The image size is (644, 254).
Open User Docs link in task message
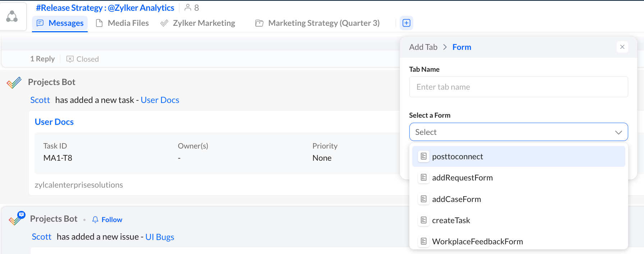coord(160,100)
